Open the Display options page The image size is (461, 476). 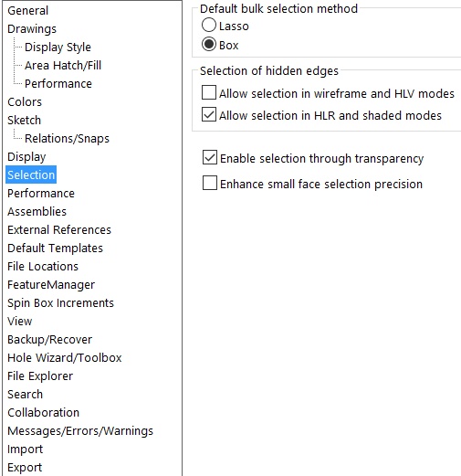coord(26,157)
